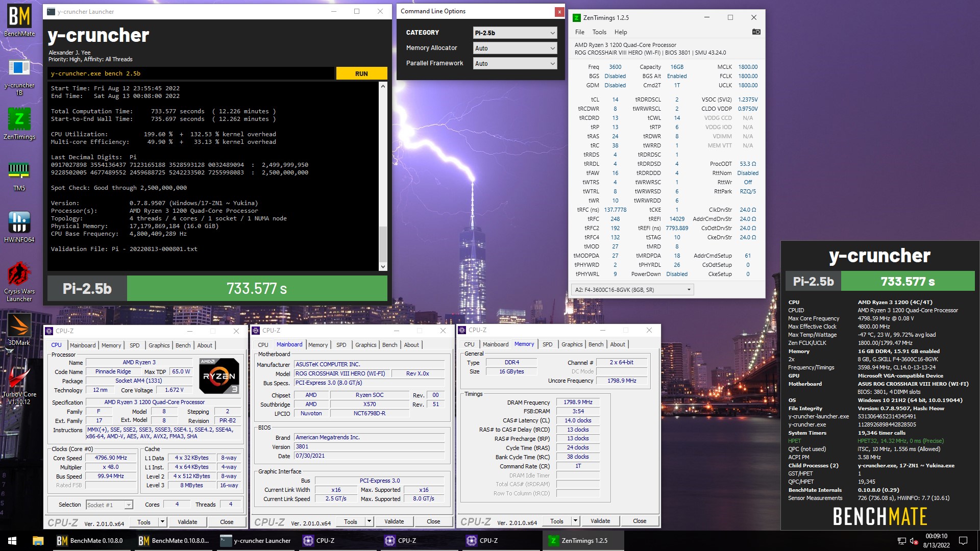Click yellow RUN button in y-cruncher Launcher
Viewport: 980px width, 551px height.
coord(361,73)
